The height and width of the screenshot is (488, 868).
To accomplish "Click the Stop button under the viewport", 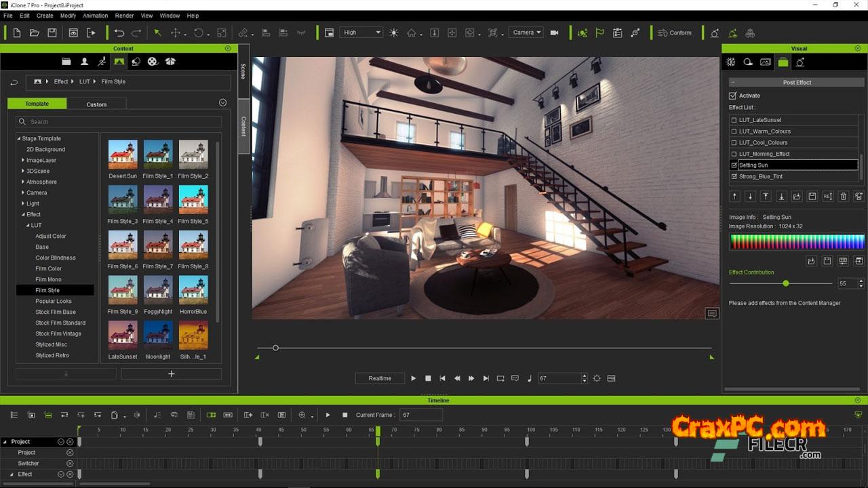I will (428, 378).
